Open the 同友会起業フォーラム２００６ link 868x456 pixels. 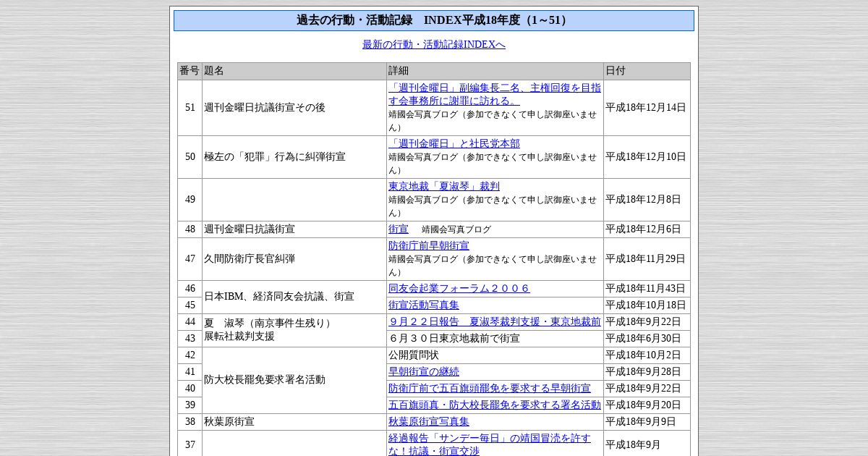click(x=459, y=288)
